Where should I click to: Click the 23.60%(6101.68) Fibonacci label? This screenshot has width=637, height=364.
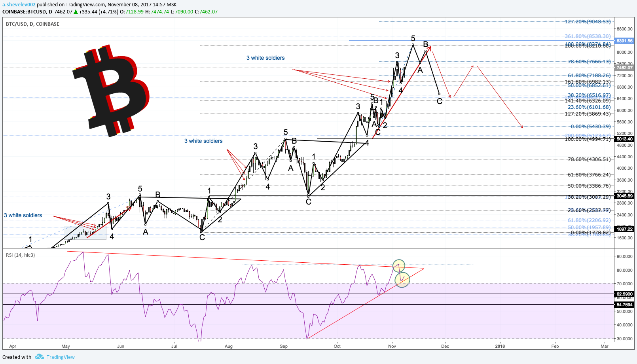pos(589,107)
